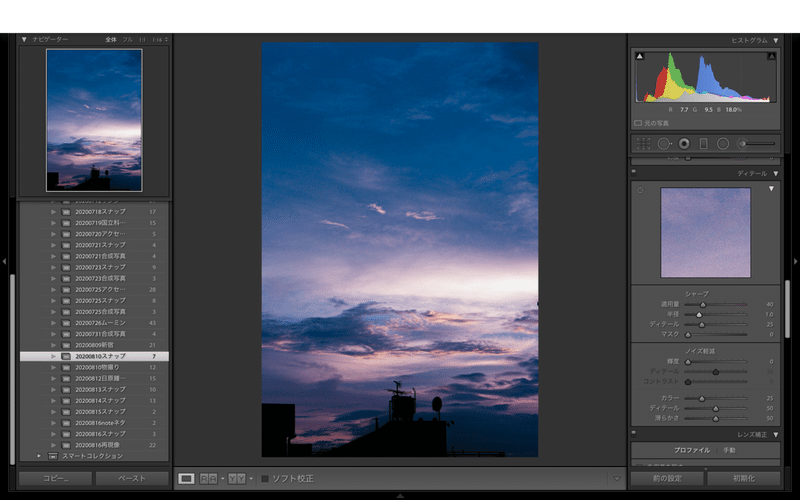Select Before/After YY view icon
The height and width of the screenshot is (500, 800).
tap(237, 479)
